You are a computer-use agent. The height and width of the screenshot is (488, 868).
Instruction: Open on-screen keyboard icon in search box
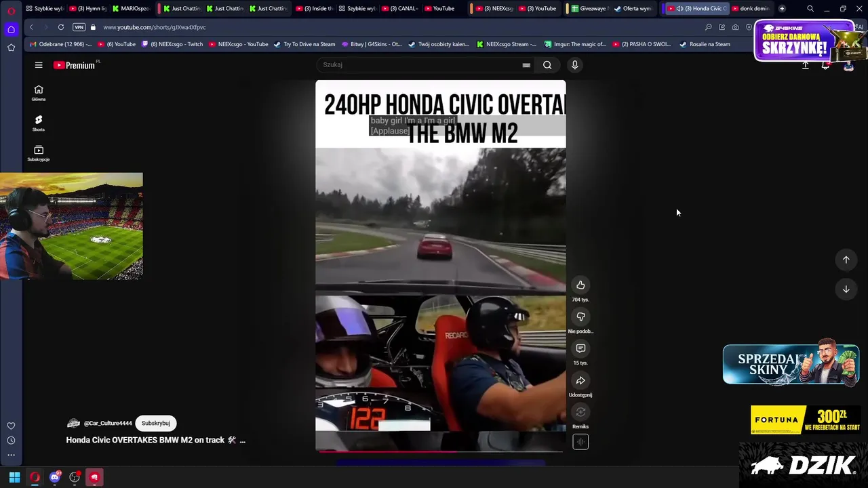click(526, 65)
